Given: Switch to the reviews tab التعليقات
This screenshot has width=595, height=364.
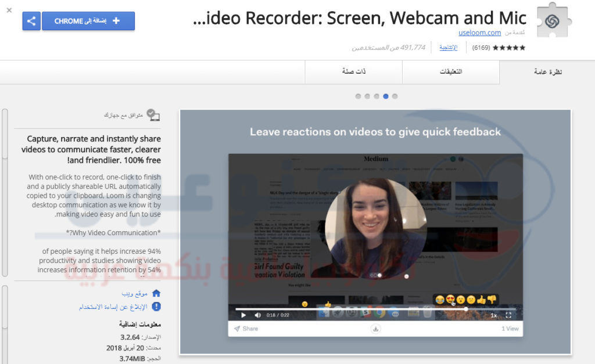Looking at the screenshot, I should tap(451, 71).
